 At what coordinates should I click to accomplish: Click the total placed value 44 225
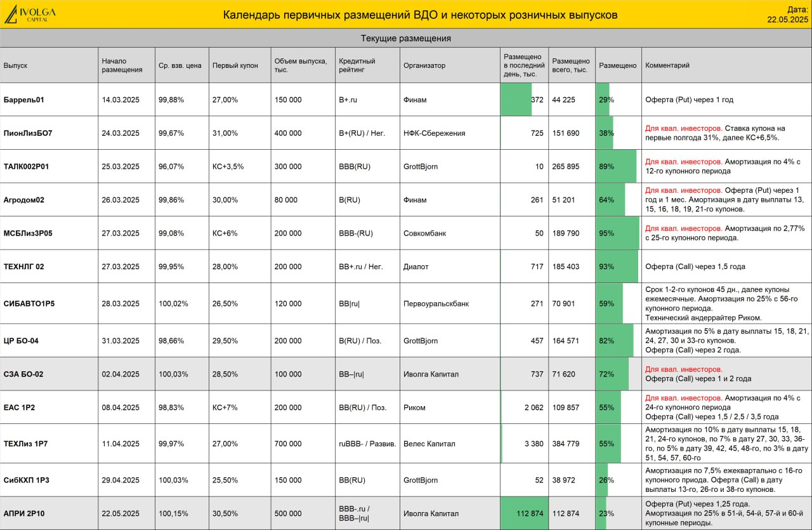coord(563,100)
